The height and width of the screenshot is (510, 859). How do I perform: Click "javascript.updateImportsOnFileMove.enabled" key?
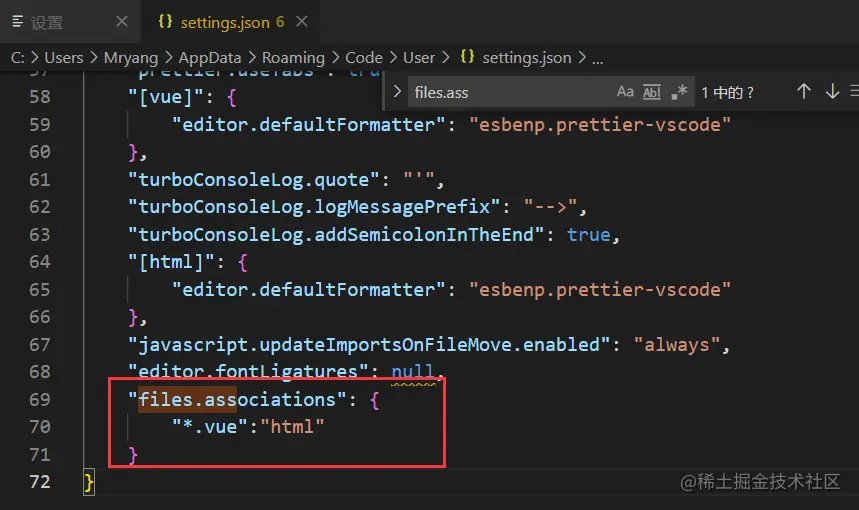[x=369, y=345]
